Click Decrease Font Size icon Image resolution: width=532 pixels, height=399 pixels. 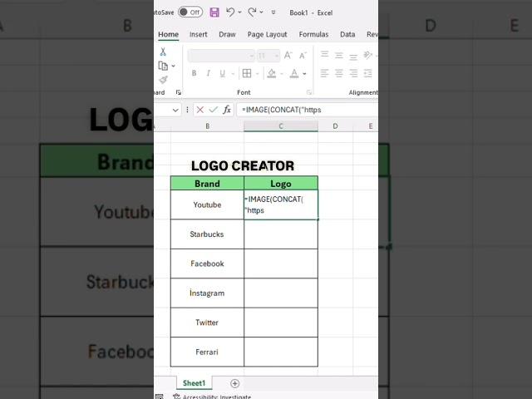(303, 55)
